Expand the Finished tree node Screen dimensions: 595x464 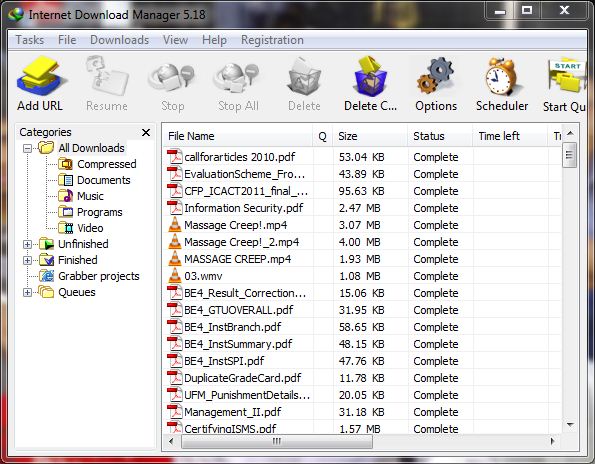(27, 260)
